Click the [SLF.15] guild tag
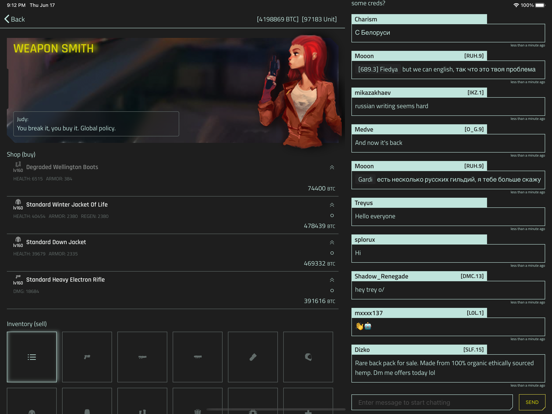This screenshot has width=552, height=414. (x=473, y=349)
